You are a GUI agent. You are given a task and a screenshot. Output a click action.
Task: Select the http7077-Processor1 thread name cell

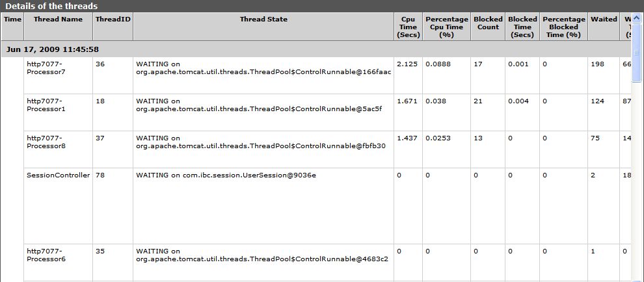pos(58,112)
